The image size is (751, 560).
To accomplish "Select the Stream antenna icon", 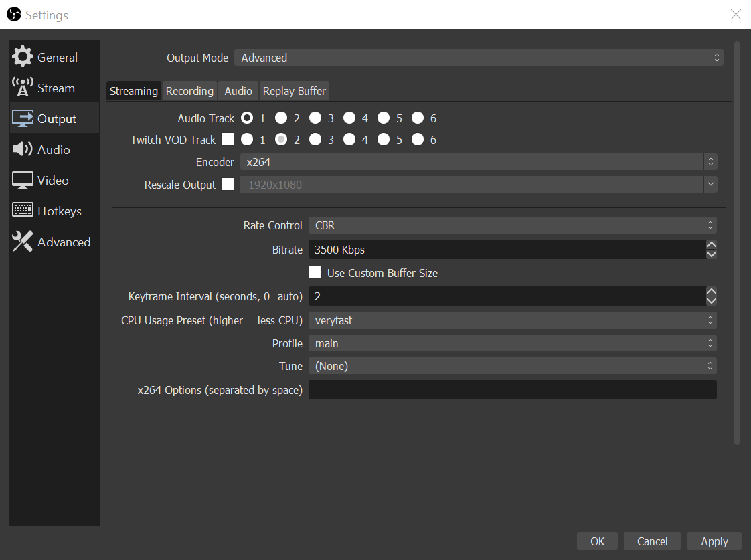I will pos(23,88).
